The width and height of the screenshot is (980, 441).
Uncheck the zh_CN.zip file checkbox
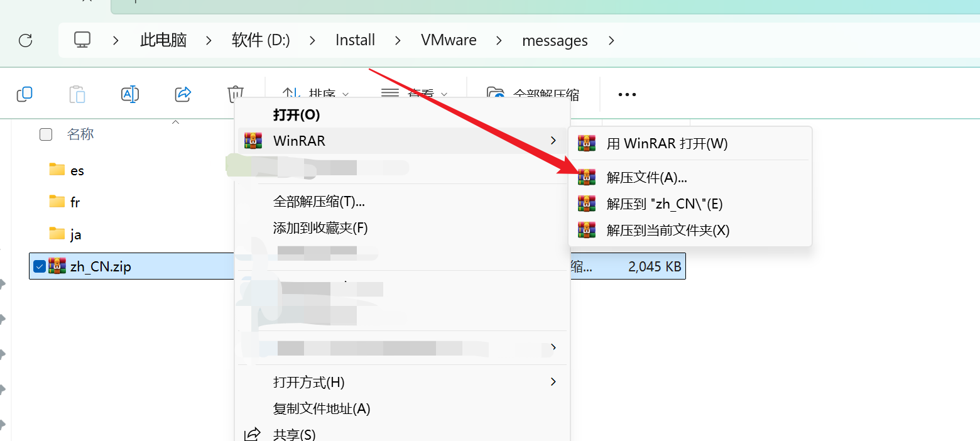(40, 266)
